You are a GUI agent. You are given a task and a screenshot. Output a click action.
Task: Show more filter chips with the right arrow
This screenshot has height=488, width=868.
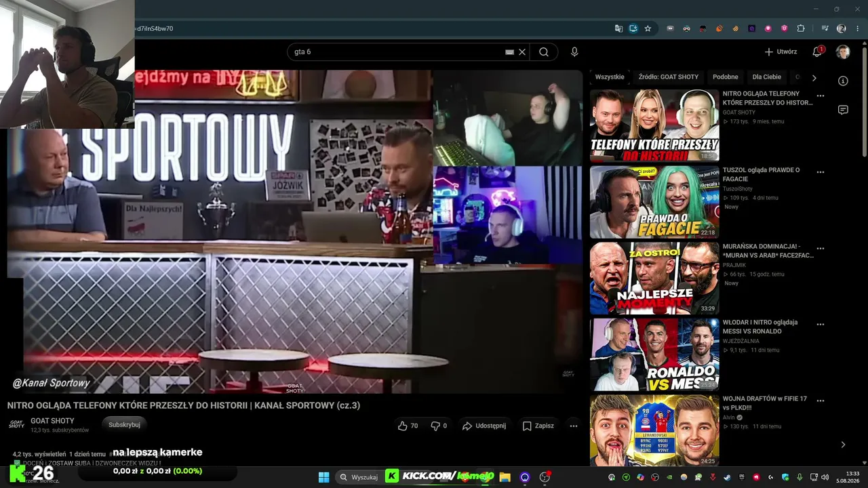814,77
